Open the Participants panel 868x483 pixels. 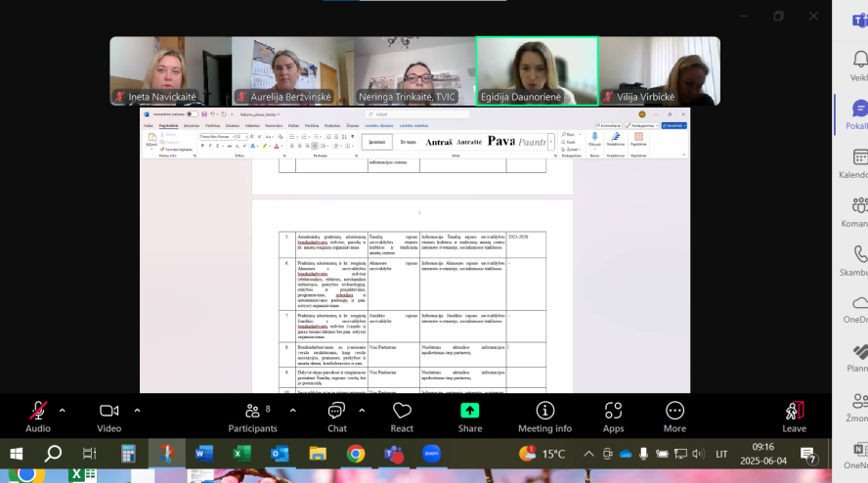tap(252, 417)
